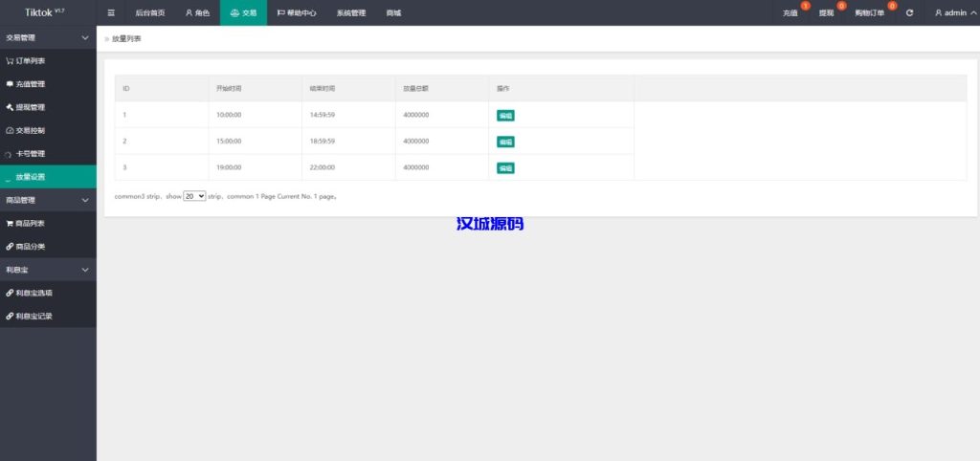Screen dimensions: 980x461
Task: Open the rows-per-page dropdown showing 20
Action: [x=194, y=195]
